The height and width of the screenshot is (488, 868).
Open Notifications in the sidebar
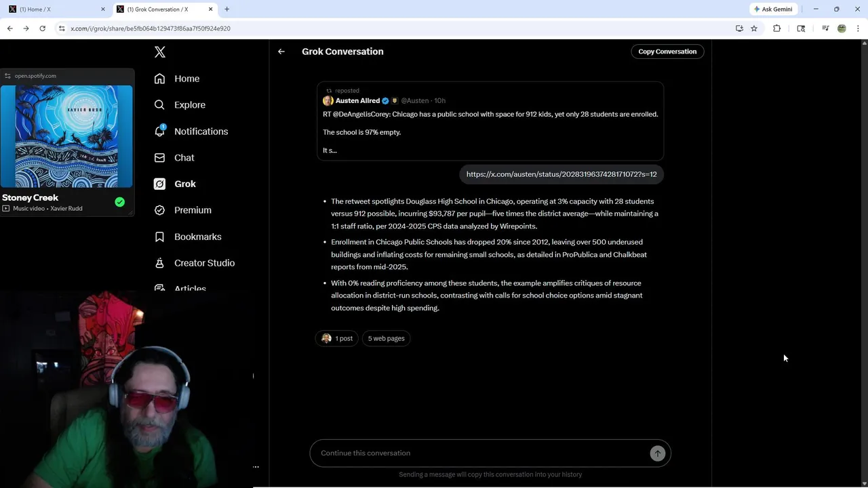pyautogui.click(x=191, y=131)
